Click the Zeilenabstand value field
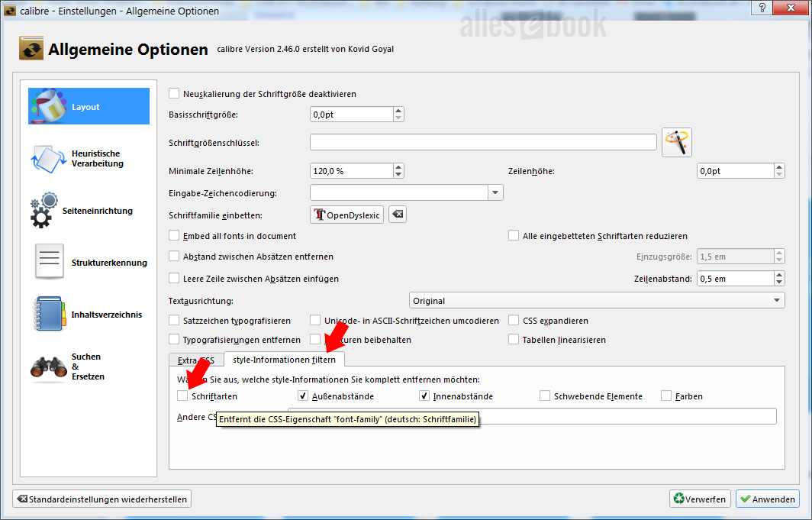The width and height of the screenshot is (812, 520). (736, 278)
